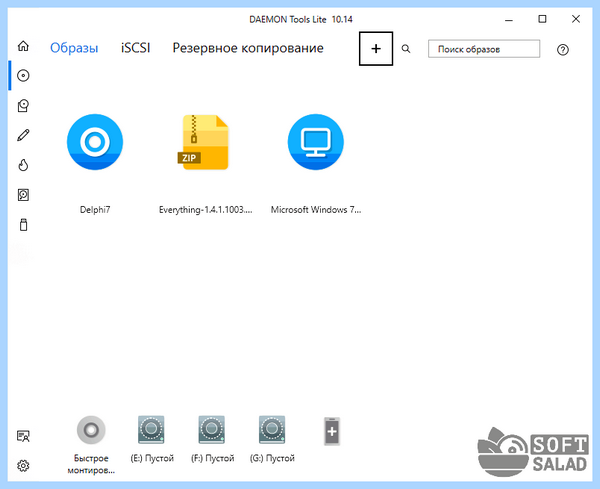600x489 pixels.
Task: Select the virtual drive (E:) Пустой
Action: click(x=151, y=430)
